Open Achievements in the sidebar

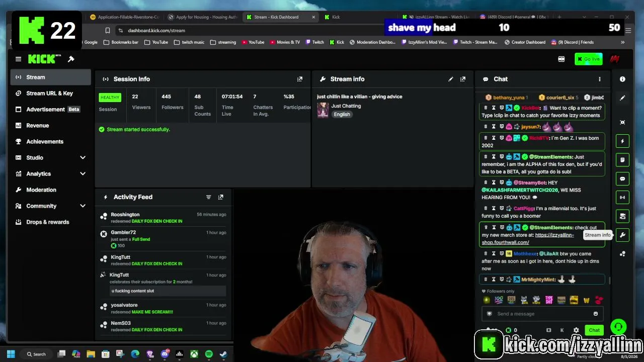[x=50, y=141]
